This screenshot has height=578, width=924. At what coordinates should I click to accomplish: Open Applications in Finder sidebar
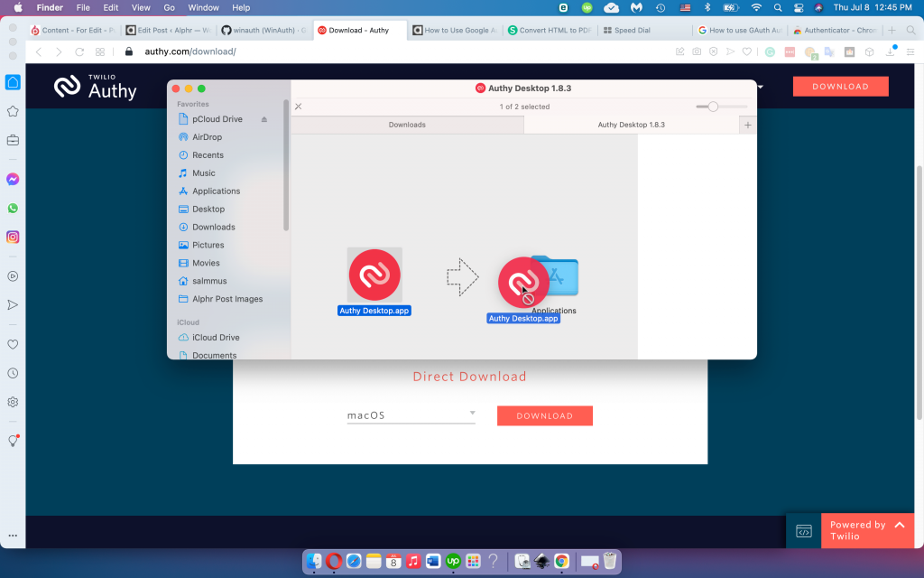coord(216,191)
